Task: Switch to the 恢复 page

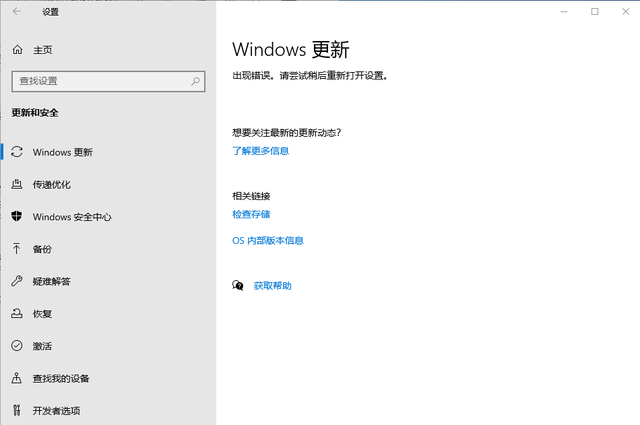Action: click(42, 314)
